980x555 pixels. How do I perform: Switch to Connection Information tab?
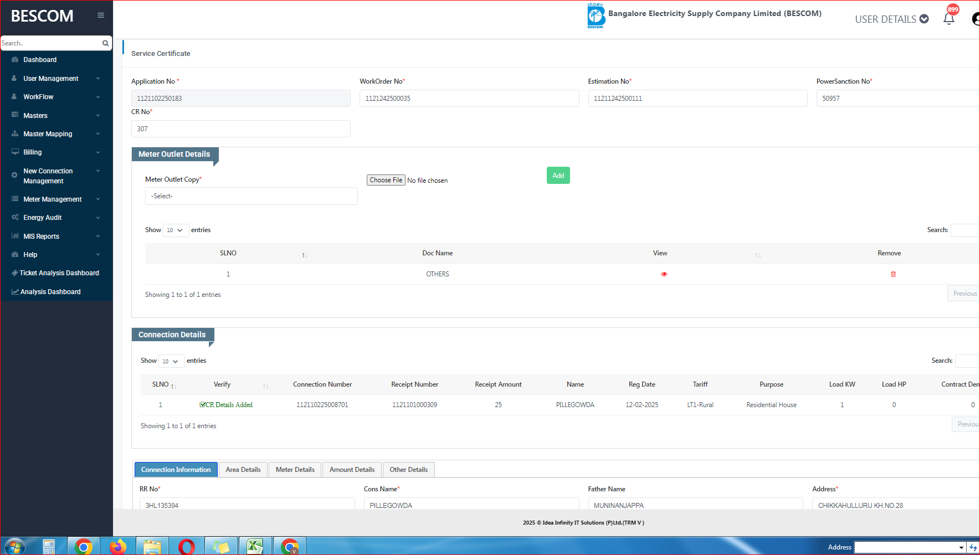(176, 470)
